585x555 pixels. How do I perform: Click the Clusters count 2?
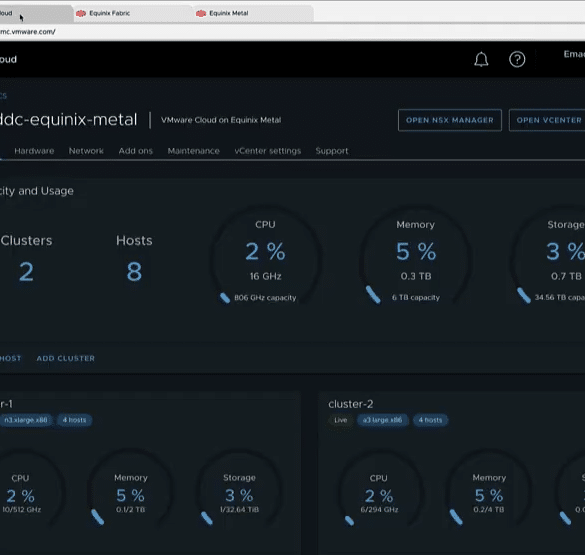[x=26, y=272]
